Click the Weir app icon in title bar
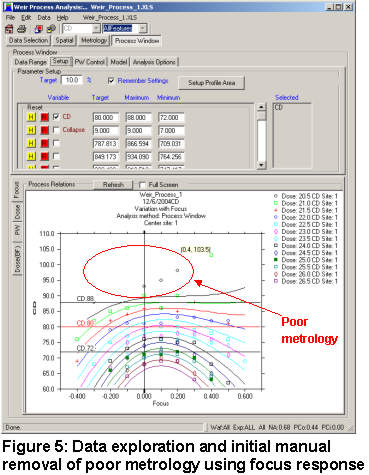The image size is (369, 475). pyautogui.click(x=8, y=7)
